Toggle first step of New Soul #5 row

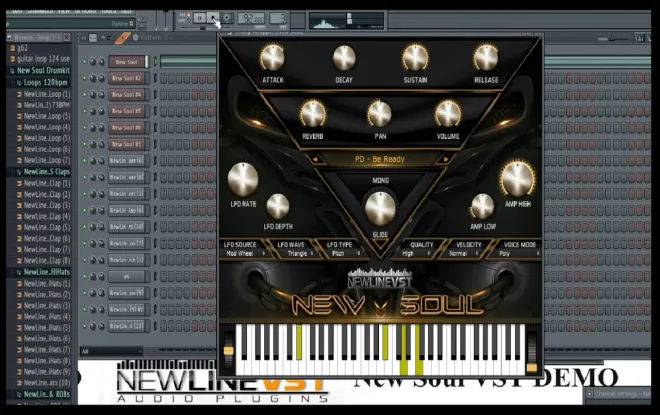coord(163,111)
